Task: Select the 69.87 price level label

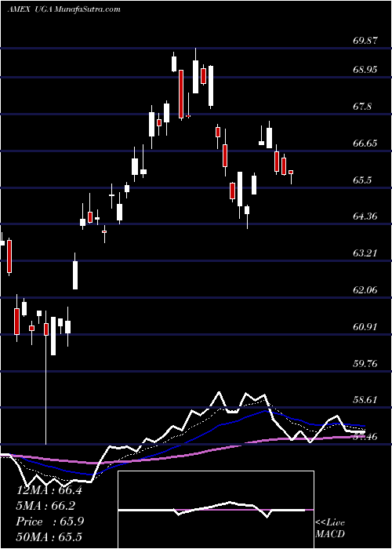Action: 365,40
